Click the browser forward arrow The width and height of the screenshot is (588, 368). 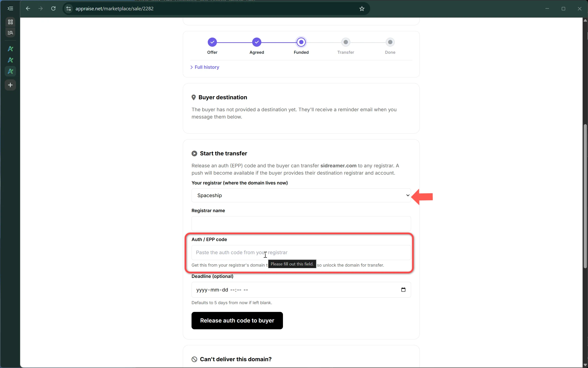pos(41,8)
